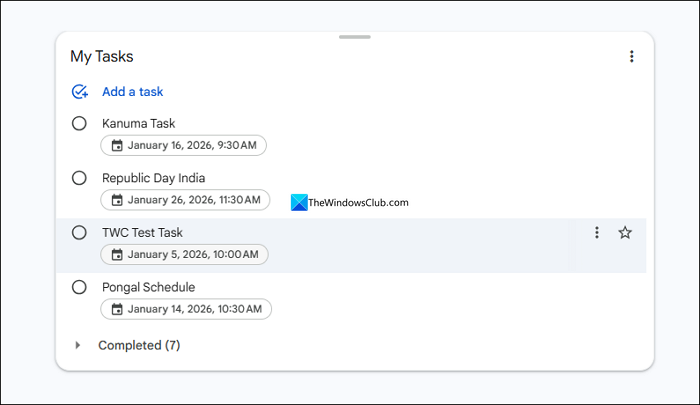Viewport: 700px width, 405px height.
Task: Click the My Tasks heading
Action: click(x=102, y=56)
